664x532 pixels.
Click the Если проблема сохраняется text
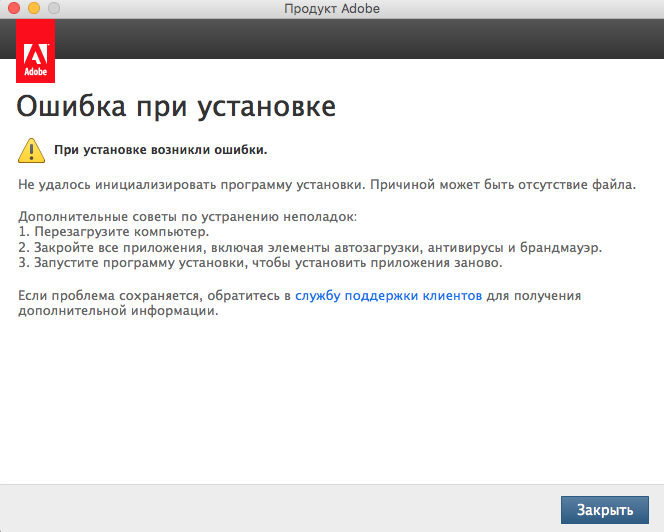coord(150,296)
